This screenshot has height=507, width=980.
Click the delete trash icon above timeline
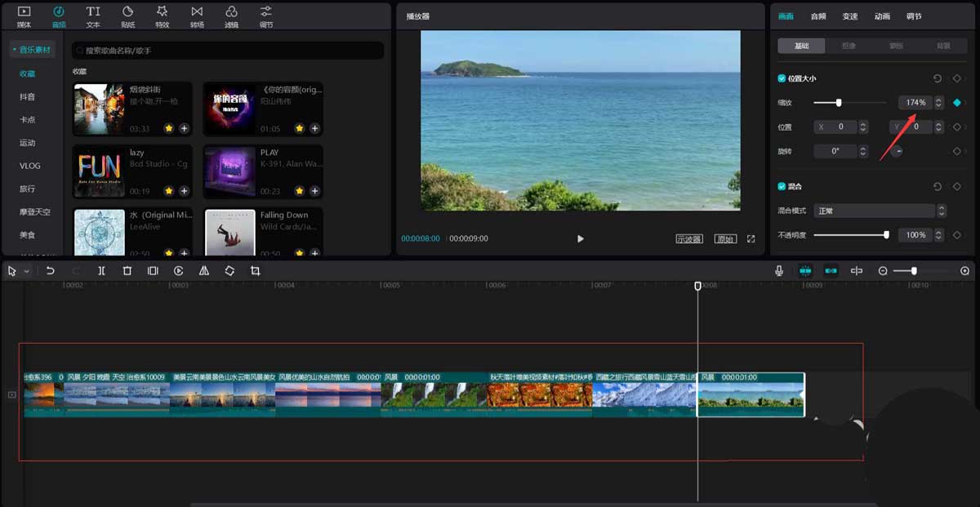click(x=127, y=270)
